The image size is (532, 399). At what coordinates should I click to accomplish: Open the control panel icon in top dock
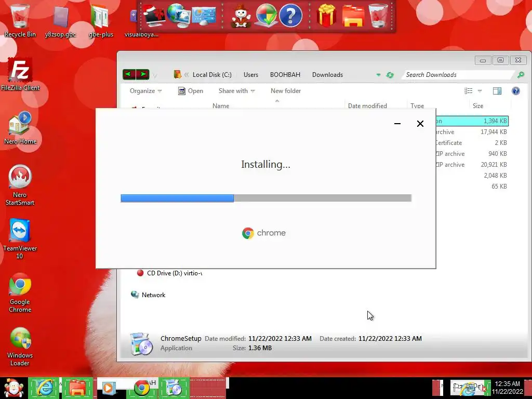pos(204,16)
